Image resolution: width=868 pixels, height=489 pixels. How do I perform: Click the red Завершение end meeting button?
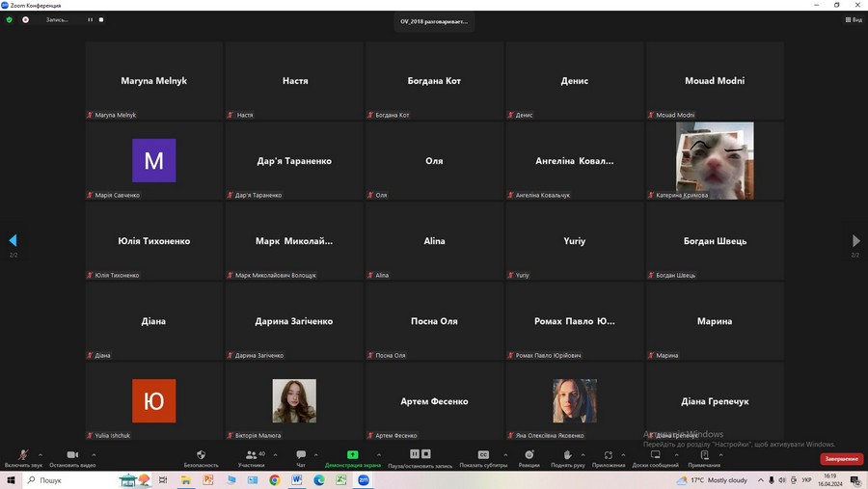[841, 459]
